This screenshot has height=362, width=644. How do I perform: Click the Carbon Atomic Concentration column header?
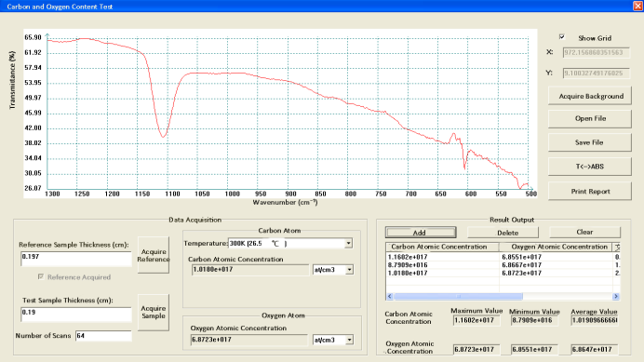[442, 247]
